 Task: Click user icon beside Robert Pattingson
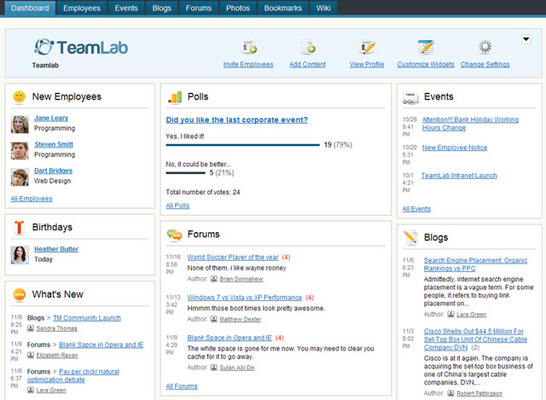[x=451, y=393]
